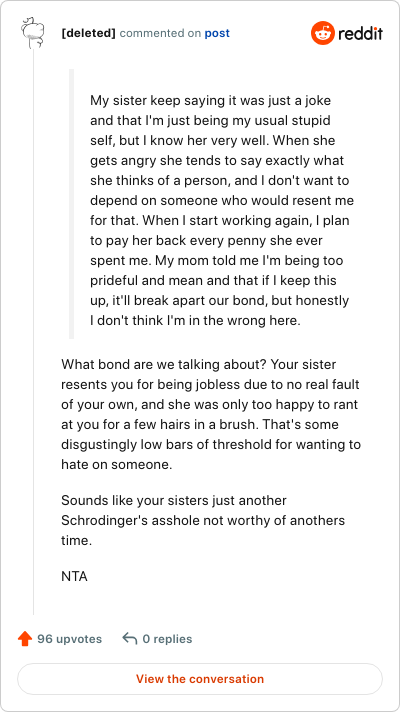Click the '0 replies' label

(167, 639)
